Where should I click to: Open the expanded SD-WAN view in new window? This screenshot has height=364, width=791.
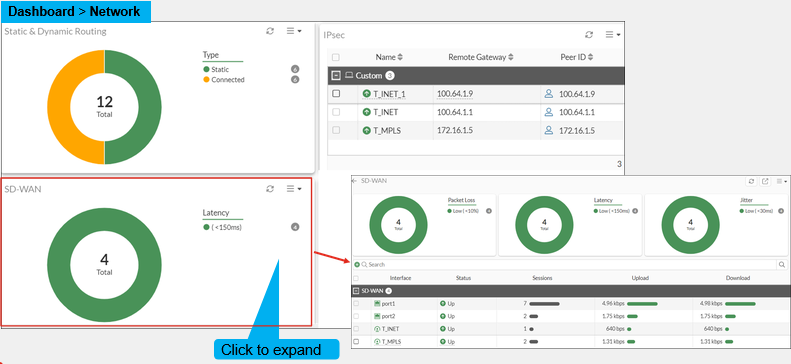(x=765, y=181)
